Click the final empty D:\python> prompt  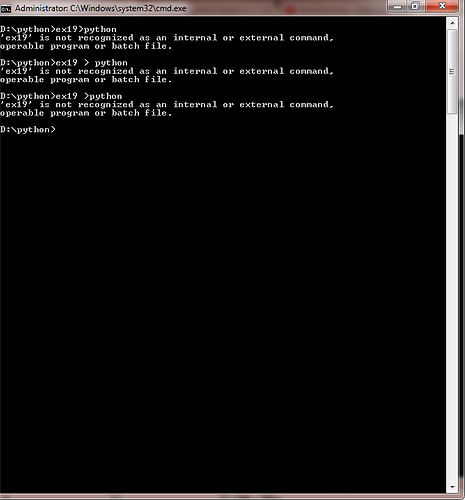click(28, 129)
